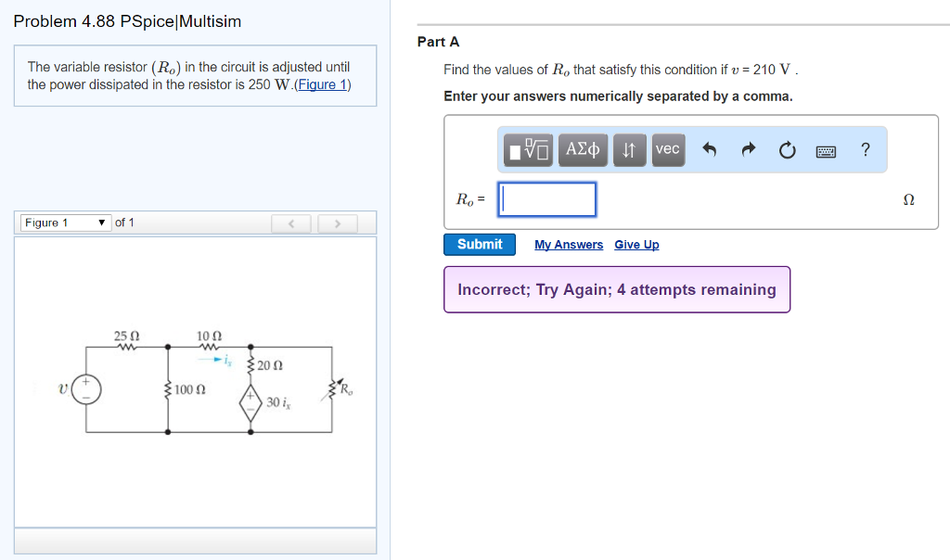Viewport: 950px width, 560px height.
Task: Redo the answer entry
Action: pyautogui.click(x=748, y=149)
